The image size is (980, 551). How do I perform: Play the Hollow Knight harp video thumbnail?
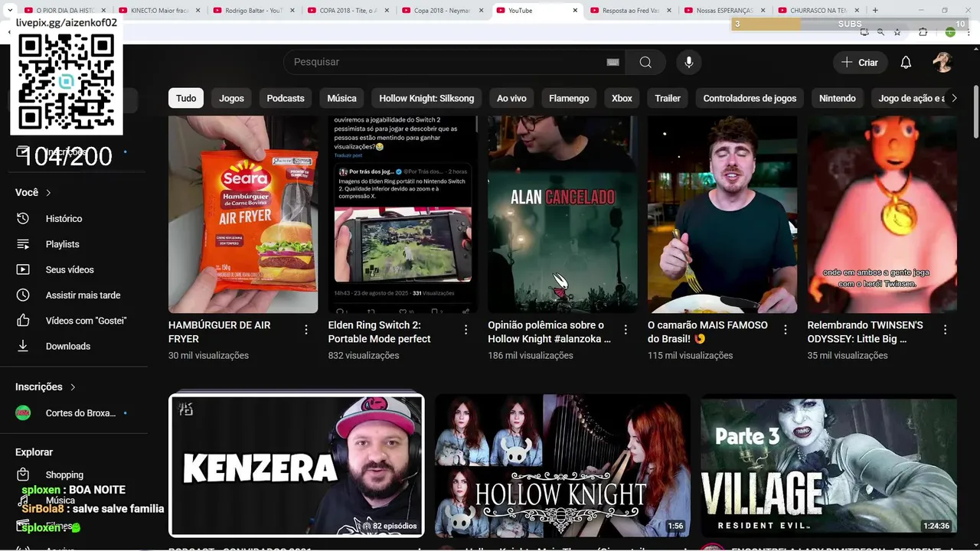pos(563,465)
